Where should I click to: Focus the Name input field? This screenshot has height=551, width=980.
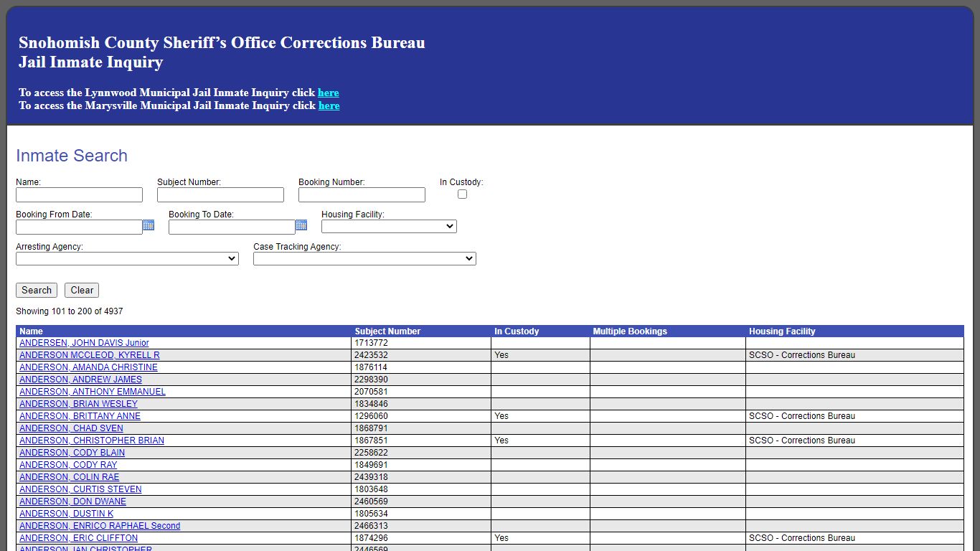point(79,195)
